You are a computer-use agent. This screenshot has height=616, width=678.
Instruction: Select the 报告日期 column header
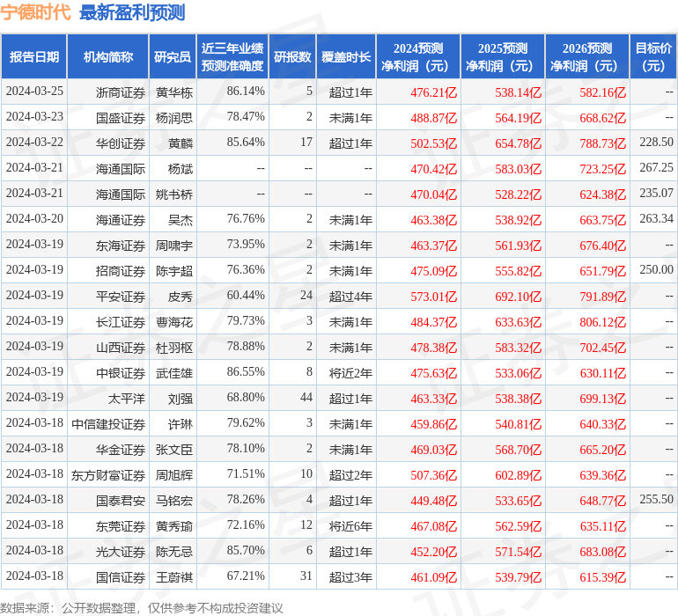[x=34, y=56]
